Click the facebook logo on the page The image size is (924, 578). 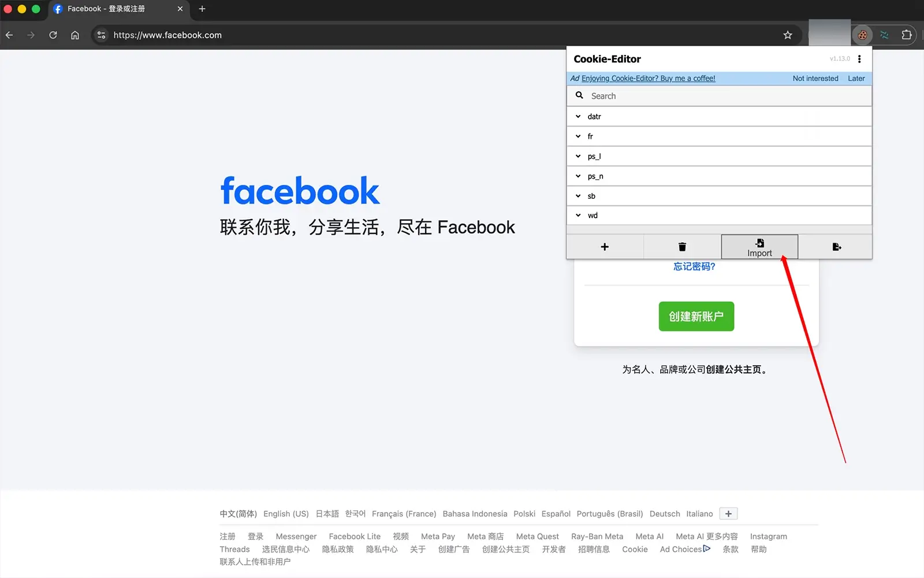(x=300, y=191)
